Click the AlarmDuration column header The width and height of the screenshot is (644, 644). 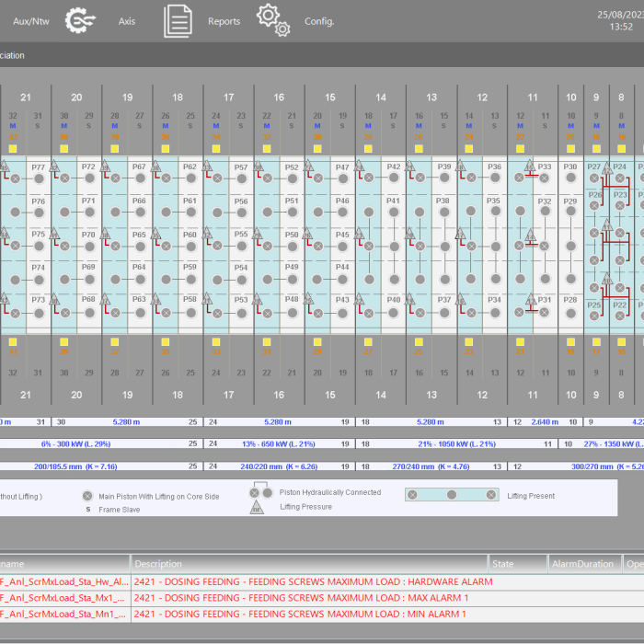[x=582, y=564]
